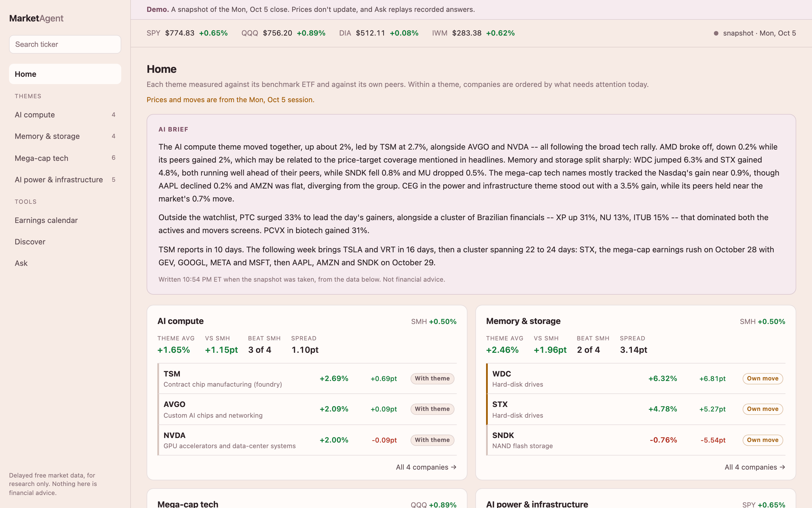Click 'With theme' badge on AVGO row
The width and height of the screenshot is (812, 508).
(x=432, y=409)
